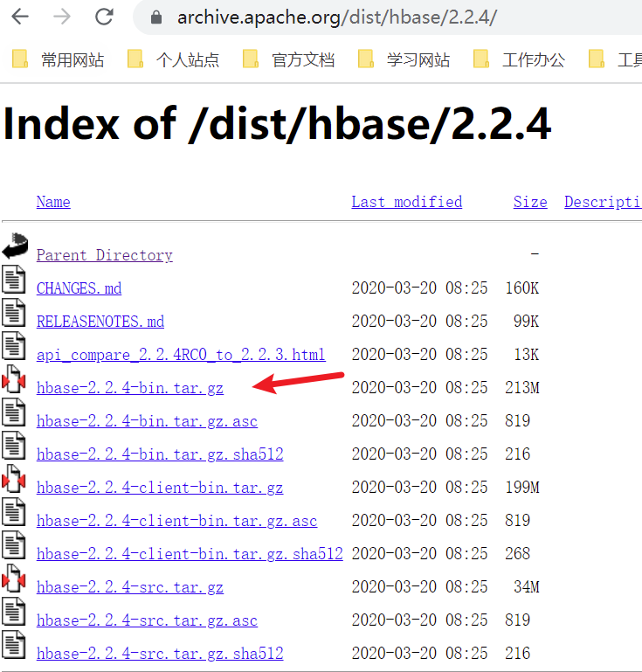Click the archive icon beside hbase-2.2.4-bin.tar.gz

click(14, 379)
